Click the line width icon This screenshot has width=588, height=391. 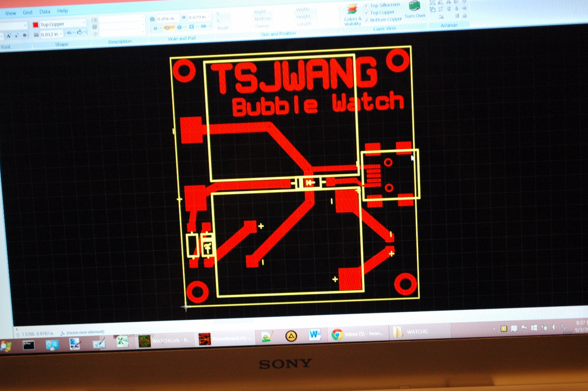[36, 35]
